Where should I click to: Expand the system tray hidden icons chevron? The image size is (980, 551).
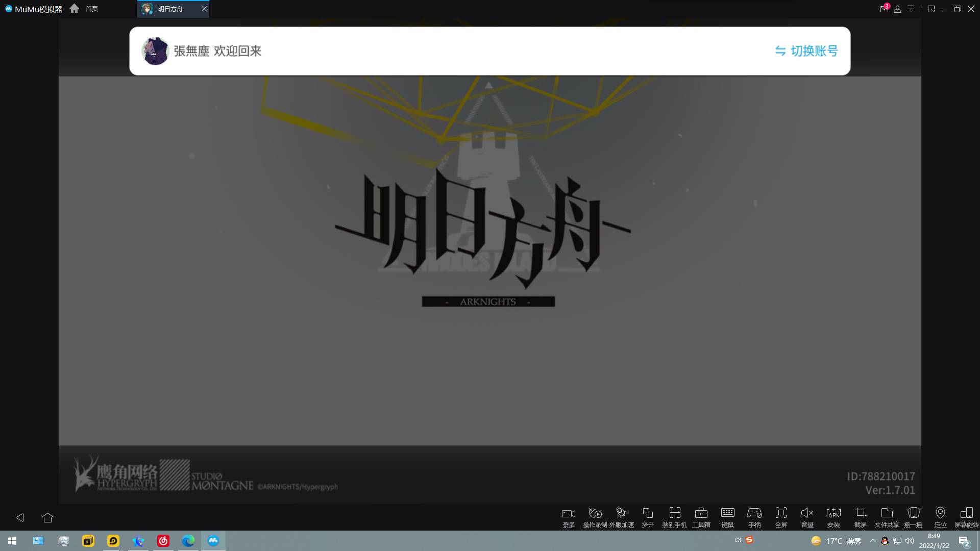click(x=872, y=541)
